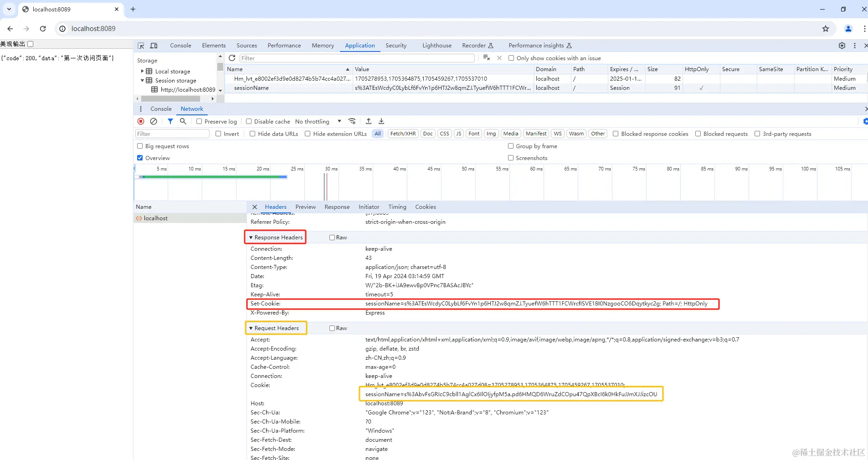Image resolution: width=868 pixels, height=460 pixels.
Task: Open DevTools settings gear
Action: [x=842, y=46]
